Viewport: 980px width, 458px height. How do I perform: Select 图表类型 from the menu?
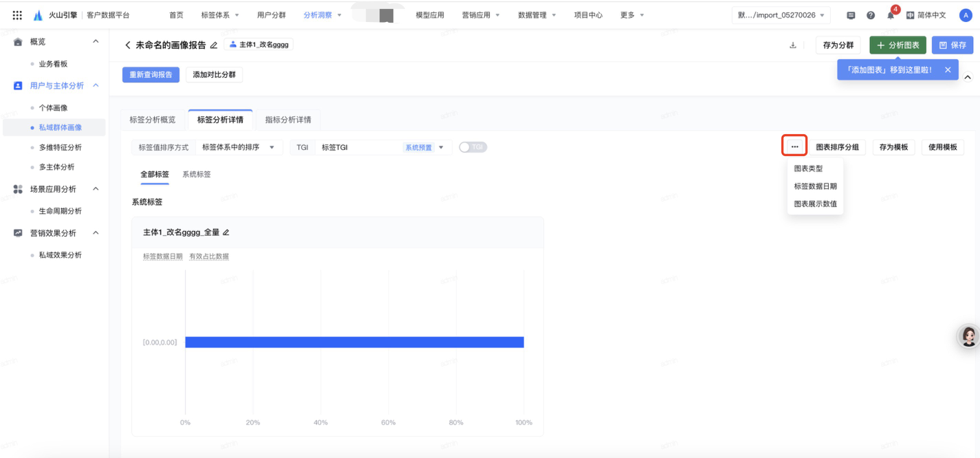click(808, 168)
